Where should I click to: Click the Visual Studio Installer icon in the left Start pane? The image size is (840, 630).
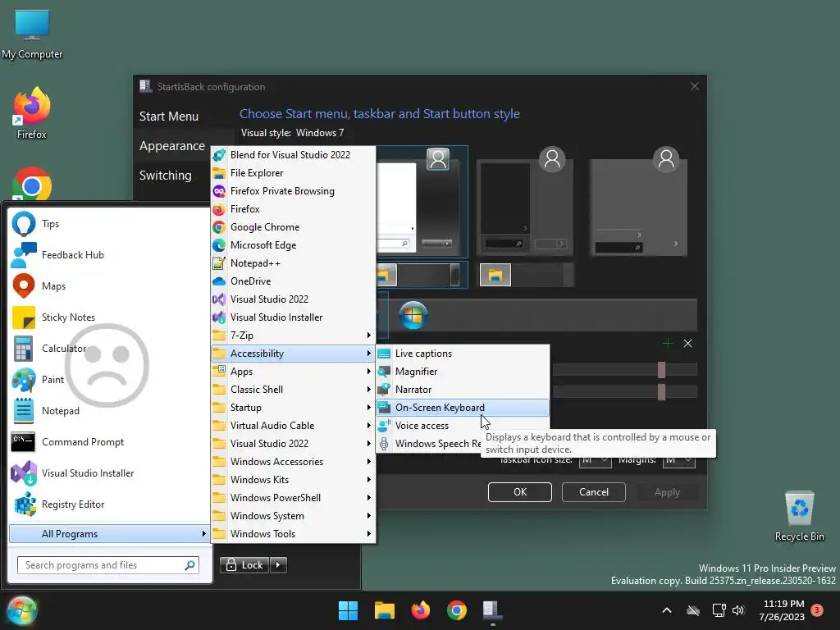click(24, 473)
